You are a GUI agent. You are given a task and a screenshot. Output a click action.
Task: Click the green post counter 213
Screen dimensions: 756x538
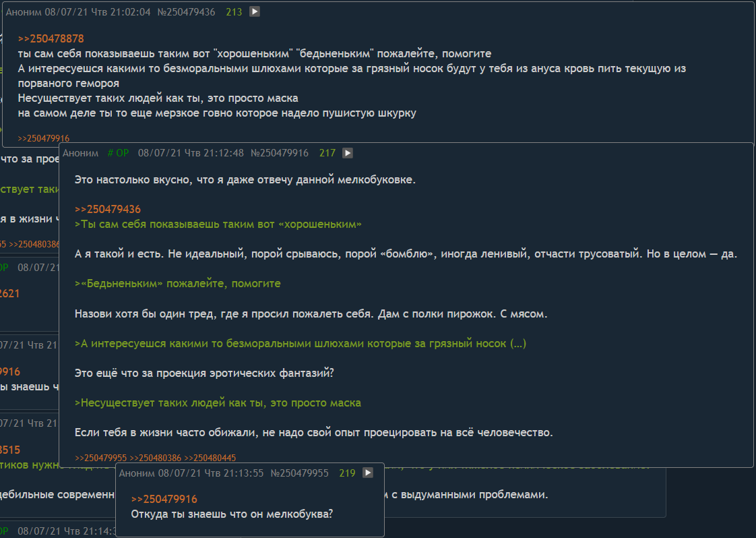point(234,12)
